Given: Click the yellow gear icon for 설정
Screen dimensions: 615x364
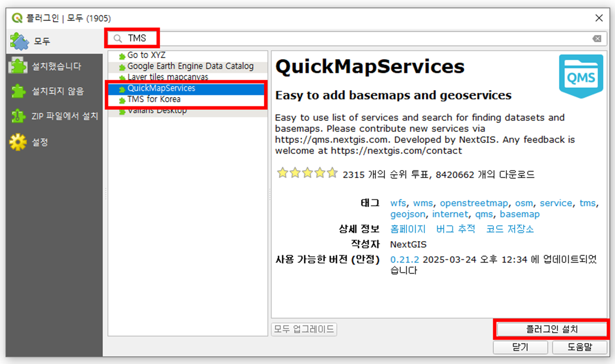Looking at the screenshot, I should [x=18, y=142].
